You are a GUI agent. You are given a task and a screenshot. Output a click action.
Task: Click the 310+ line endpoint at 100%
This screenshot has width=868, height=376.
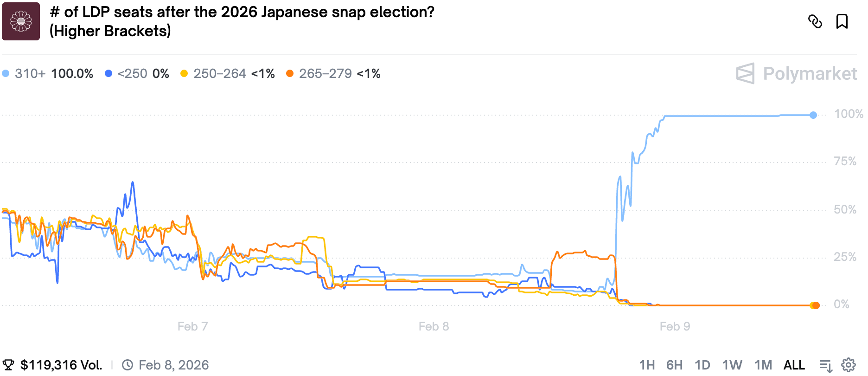click(x=813, y=115)
